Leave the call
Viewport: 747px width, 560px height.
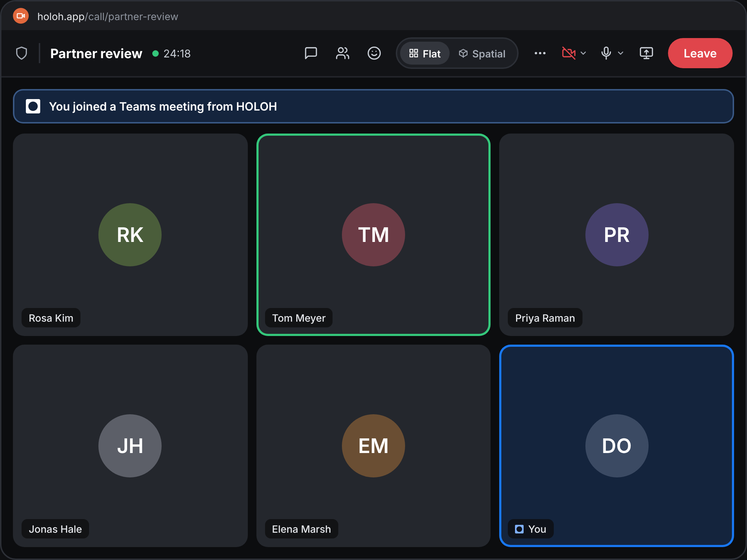click(x=700, y=53)
